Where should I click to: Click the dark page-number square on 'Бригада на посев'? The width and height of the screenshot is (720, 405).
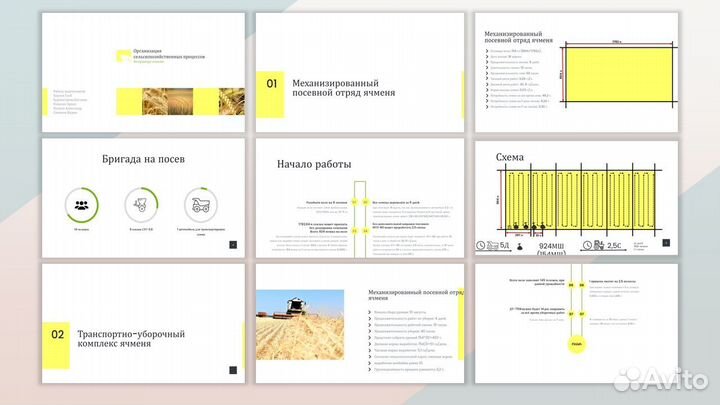233,245
